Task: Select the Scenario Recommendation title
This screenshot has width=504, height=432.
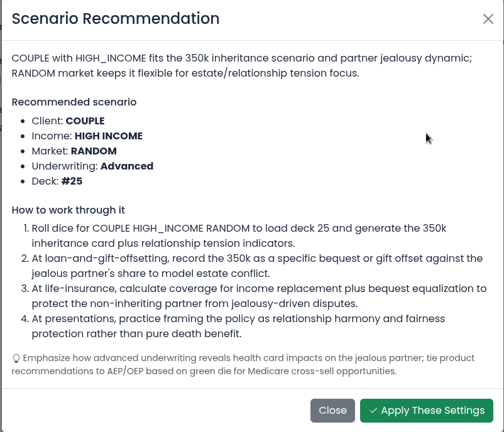Action: pyautogui.click(x=116, y=19)
